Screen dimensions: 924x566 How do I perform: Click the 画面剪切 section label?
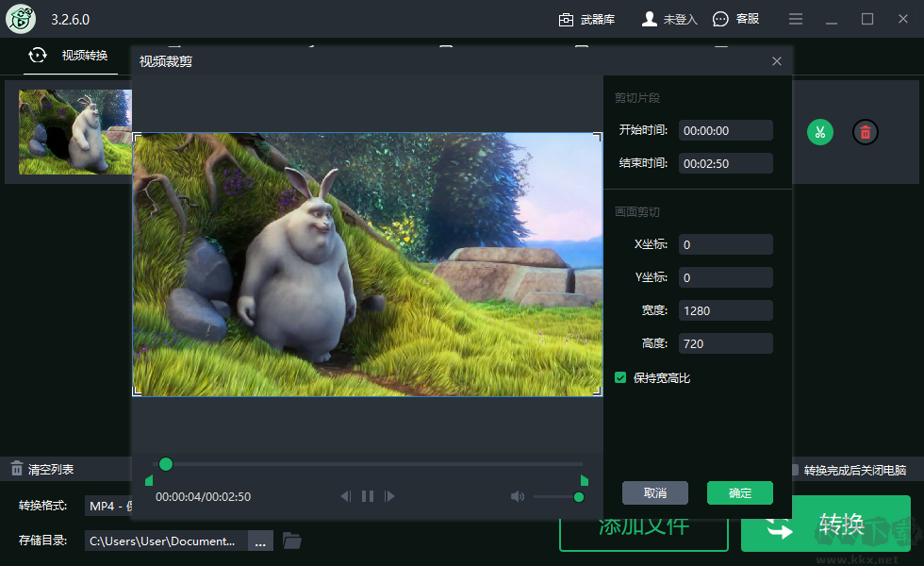(x=637, y=211)
